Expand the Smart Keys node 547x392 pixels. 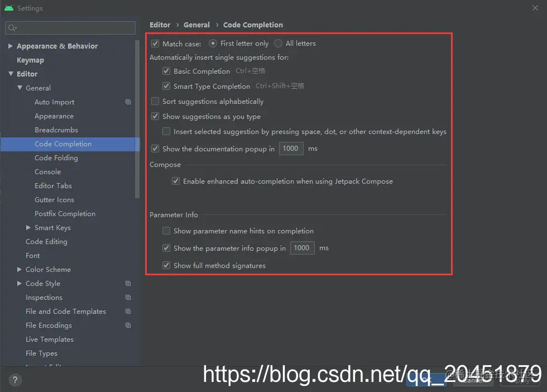pos(28,228)
